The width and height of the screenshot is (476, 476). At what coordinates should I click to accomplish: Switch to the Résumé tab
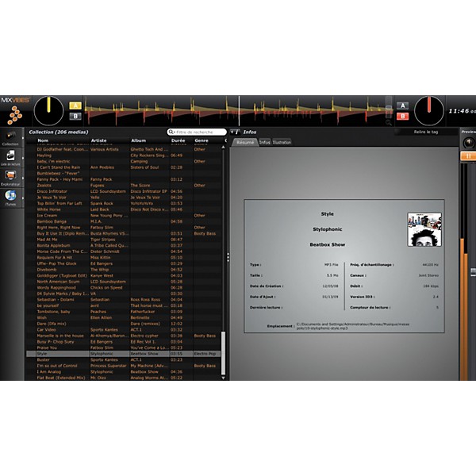click(245, 142)
